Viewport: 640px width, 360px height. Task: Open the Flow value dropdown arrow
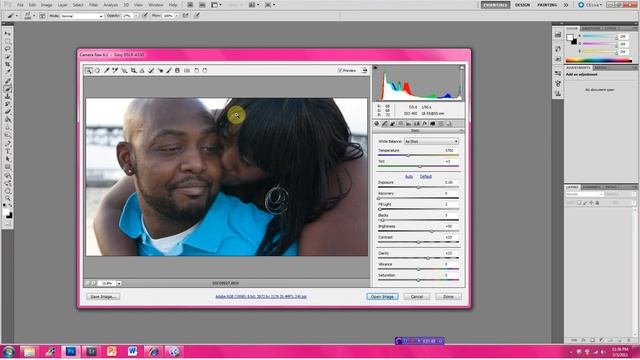click(x=176, y=16)
